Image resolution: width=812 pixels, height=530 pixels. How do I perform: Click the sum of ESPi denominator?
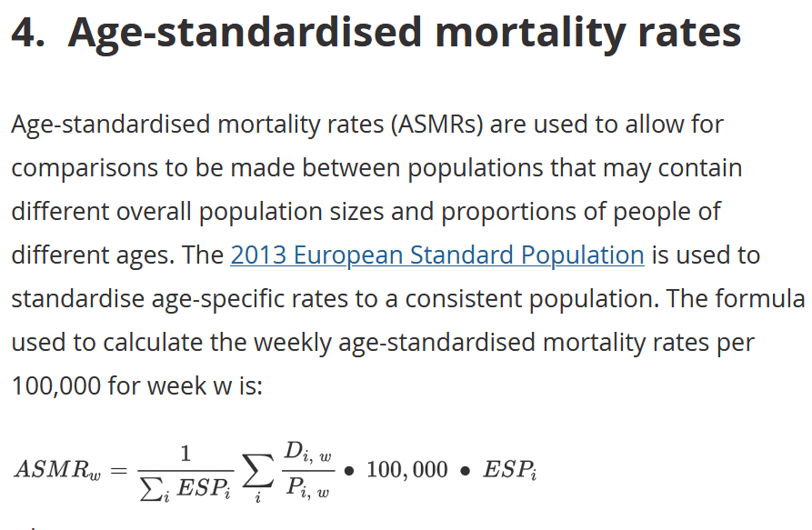coord(185,489)
